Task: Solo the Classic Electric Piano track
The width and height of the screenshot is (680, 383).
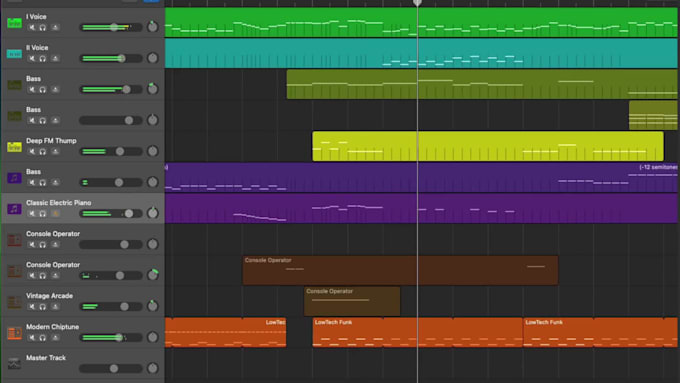Action: [43, 213]
